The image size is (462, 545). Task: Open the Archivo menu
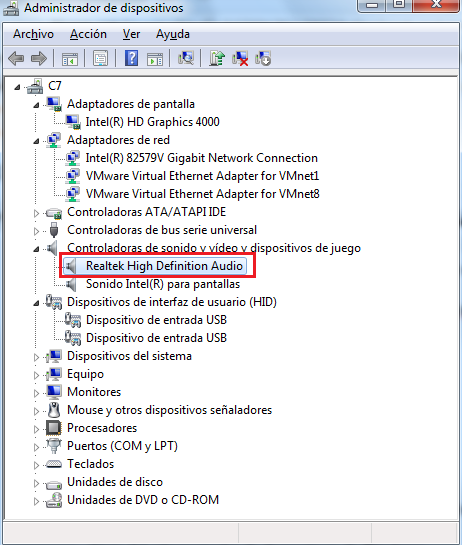click(x=33, y=34)
